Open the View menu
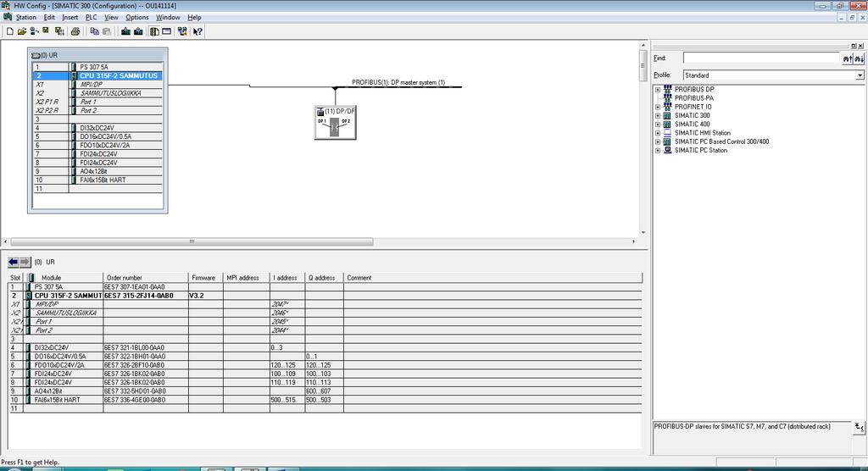This screenshot has width=868, height=471. [111, 17]
